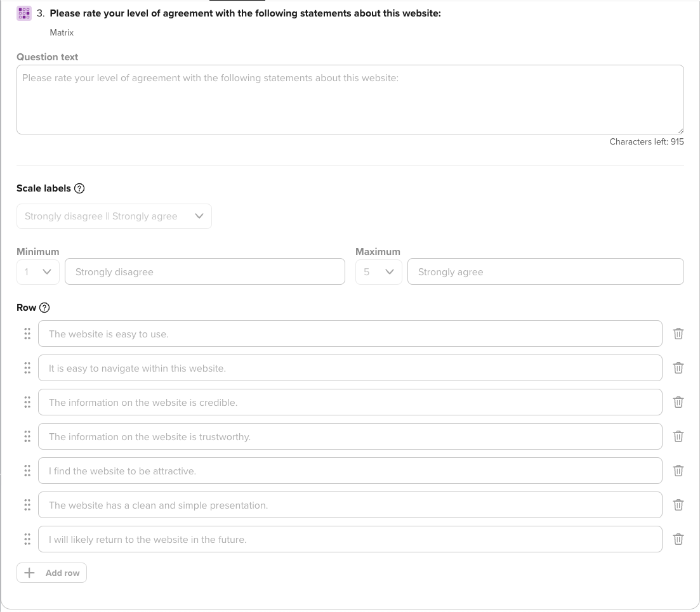Click drag handle of 'likely return' row
The width and height of the screenshot is (700, 612).
pos(27,539)
